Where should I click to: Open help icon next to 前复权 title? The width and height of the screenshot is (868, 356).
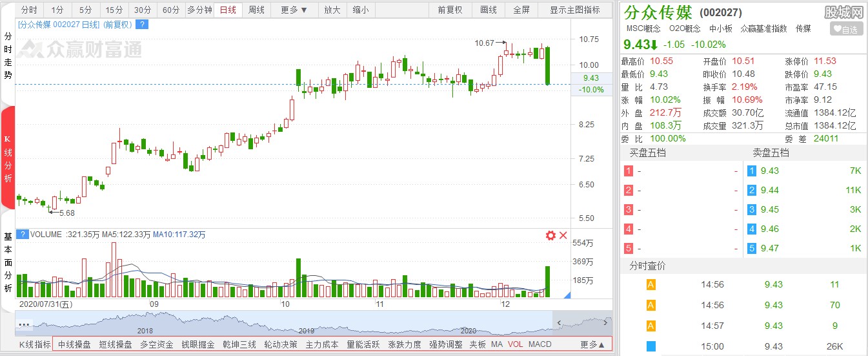(x=143, y=25)
